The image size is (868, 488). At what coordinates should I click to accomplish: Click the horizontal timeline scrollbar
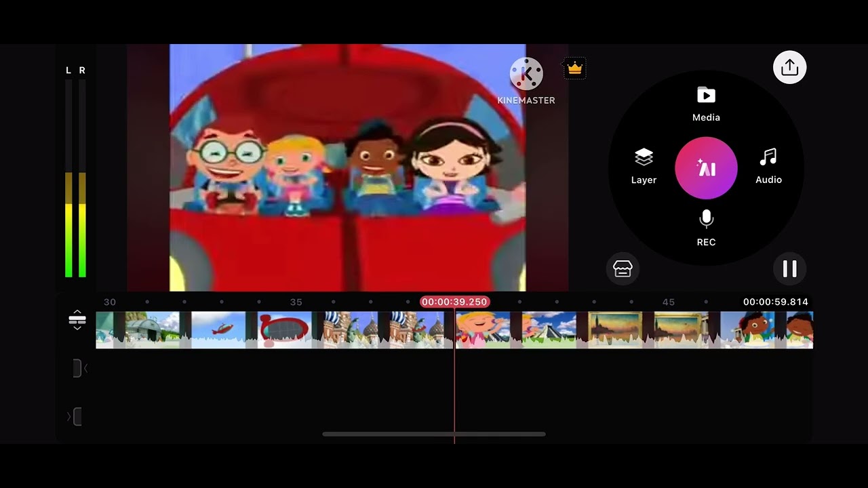coord(434,434)
